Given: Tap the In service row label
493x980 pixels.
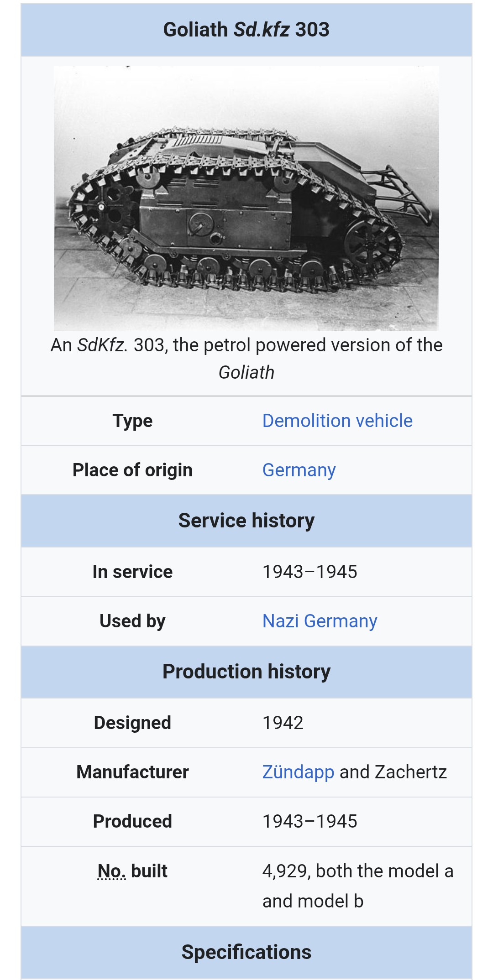Looking at the screenshot, I should (132, 572).
